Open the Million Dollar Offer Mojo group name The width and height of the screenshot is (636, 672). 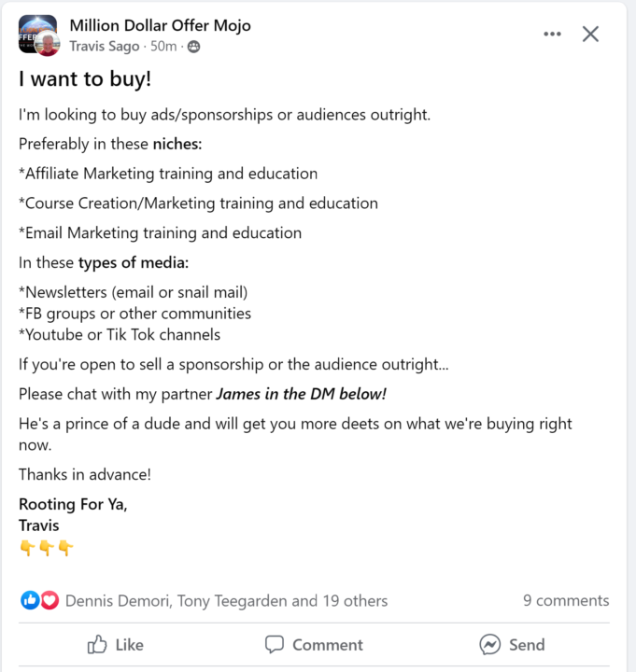[x=160, y=25]
